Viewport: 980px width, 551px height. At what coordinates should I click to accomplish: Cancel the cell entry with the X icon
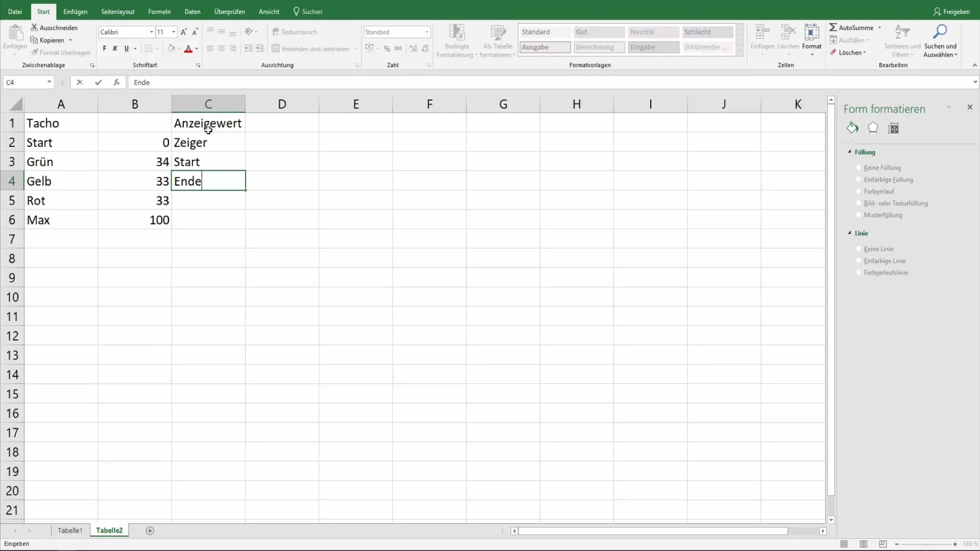pyautogui.click(x=80, y=82)
